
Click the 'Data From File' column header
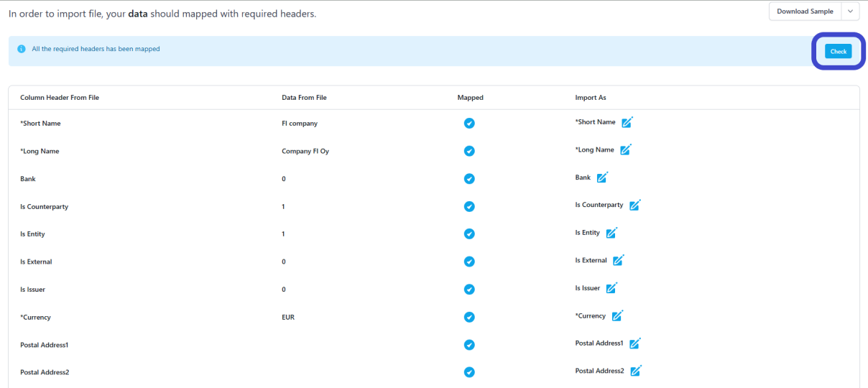[304, 98]
